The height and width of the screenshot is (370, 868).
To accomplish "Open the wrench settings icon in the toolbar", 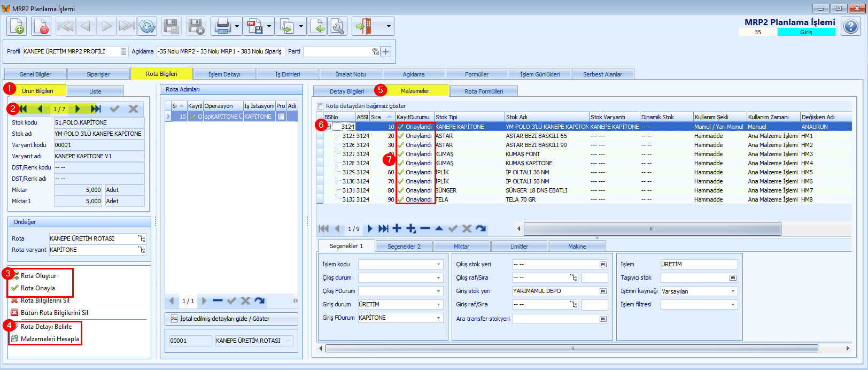I will point(338,26).
